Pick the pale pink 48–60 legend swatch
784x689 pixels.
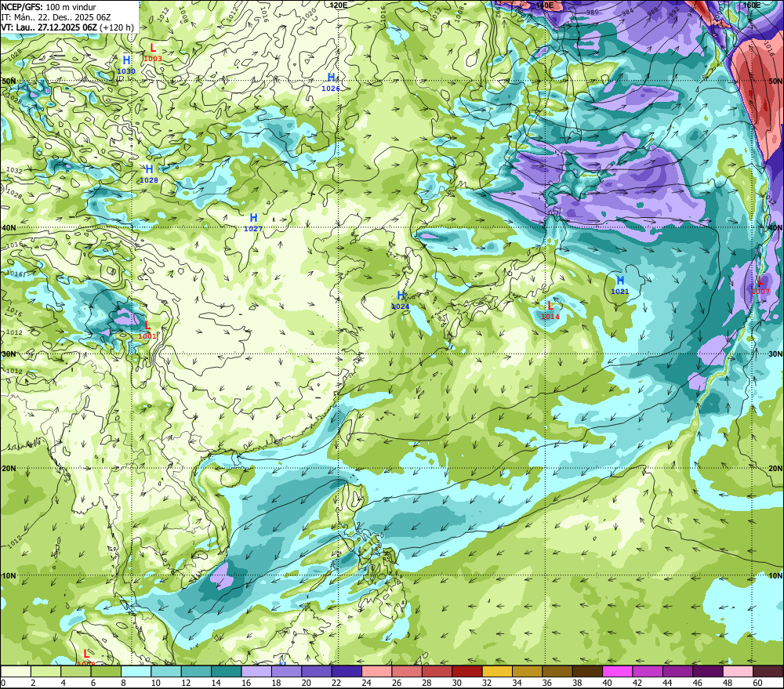(x=738, y=672)
